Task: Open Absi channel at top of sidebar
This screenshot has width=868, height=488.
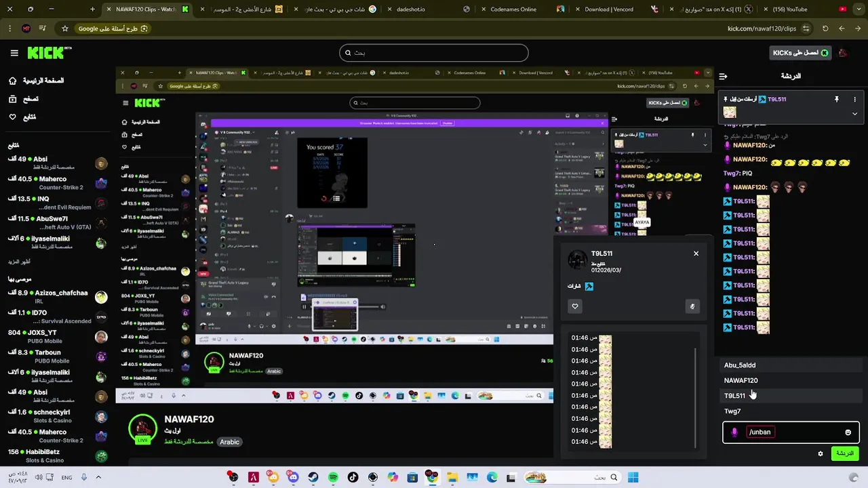Action: pos(58,163)
